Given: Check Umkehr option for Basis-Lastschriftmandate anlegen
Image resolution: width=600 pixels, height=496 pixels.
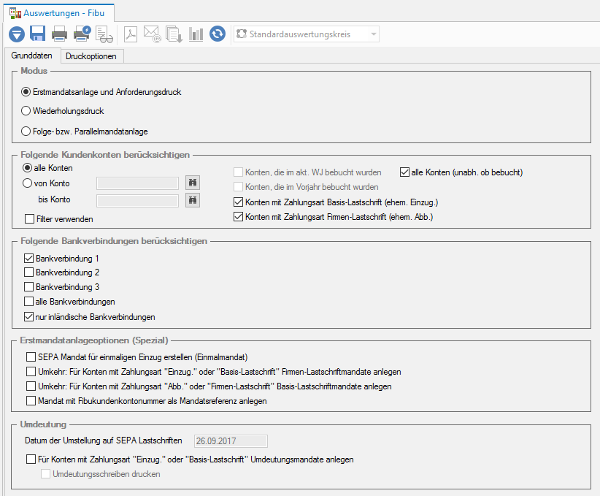Looking at the screenshot, I should point(31,386).
